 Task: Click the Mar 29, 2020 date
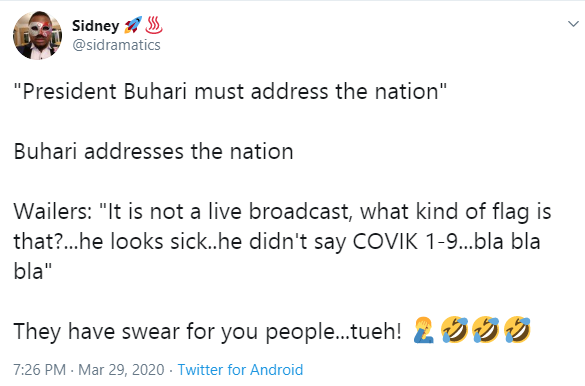click(121, 370)
